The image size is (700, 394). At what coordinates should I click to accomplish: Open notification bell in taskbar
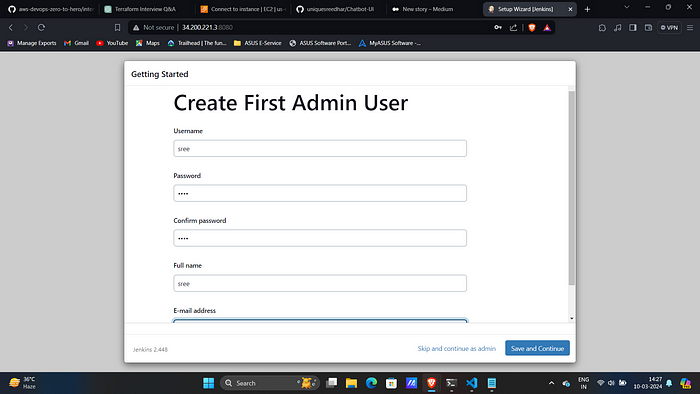coord(669,383)
